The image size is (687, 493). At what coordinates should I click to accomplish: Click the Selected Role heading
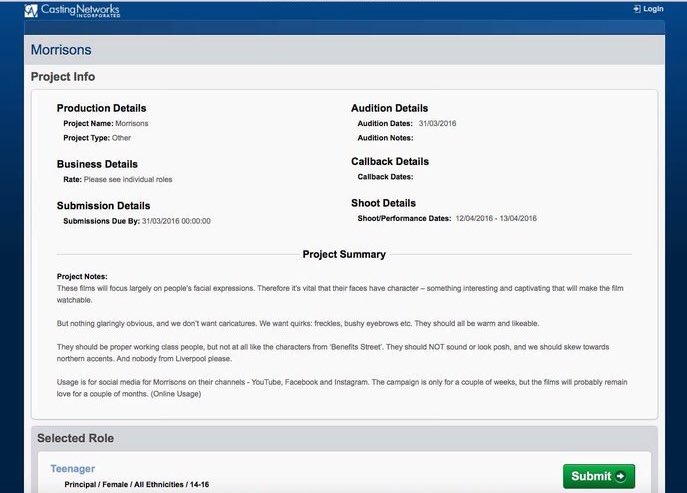[75, 438]
